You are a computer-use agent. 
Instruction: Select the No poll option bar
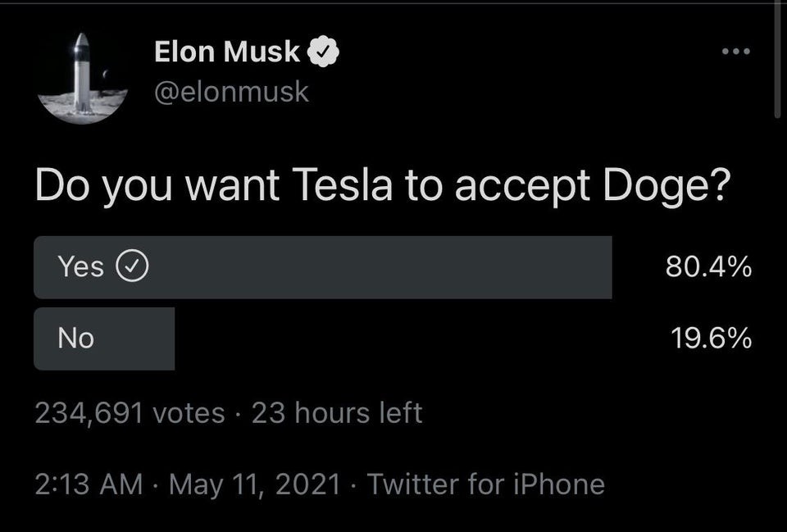(104, 339)
